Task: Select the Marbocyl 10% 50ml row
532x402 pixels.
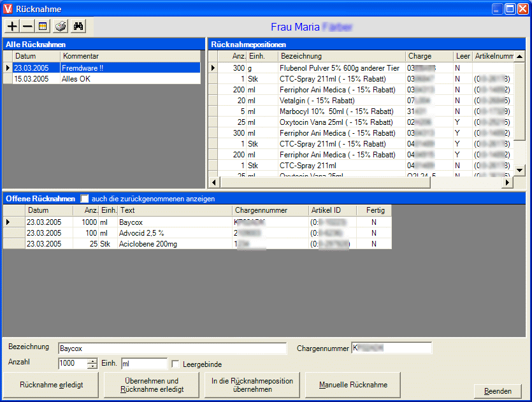Action: [x=361, y=111]
